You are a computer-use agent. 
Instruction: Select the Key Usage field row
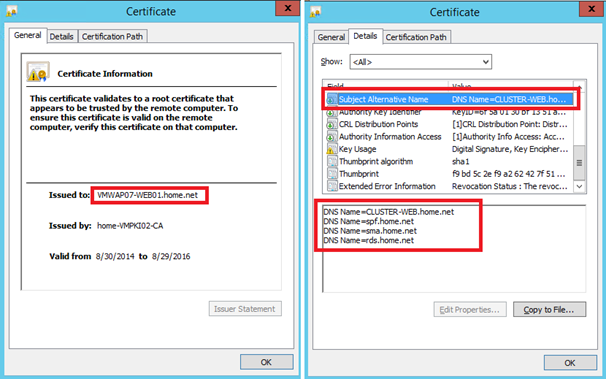[449, 149]
